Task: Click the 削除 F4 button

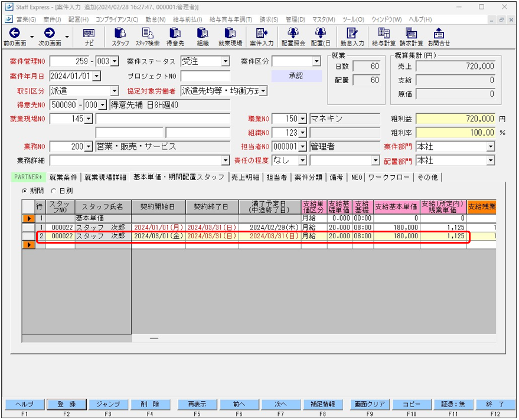Action: (150, 404)
